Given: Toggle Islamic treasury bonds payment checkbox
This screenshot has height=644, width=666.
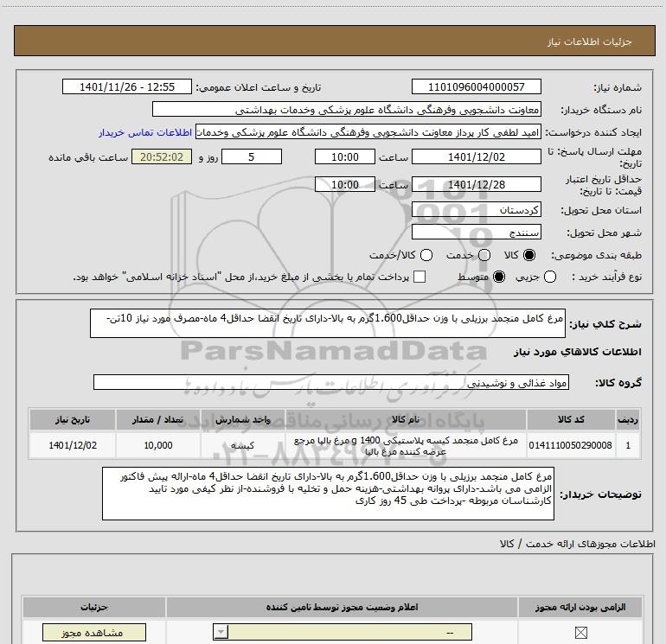Looking at the screenshot, I should [x=419, y=277].
